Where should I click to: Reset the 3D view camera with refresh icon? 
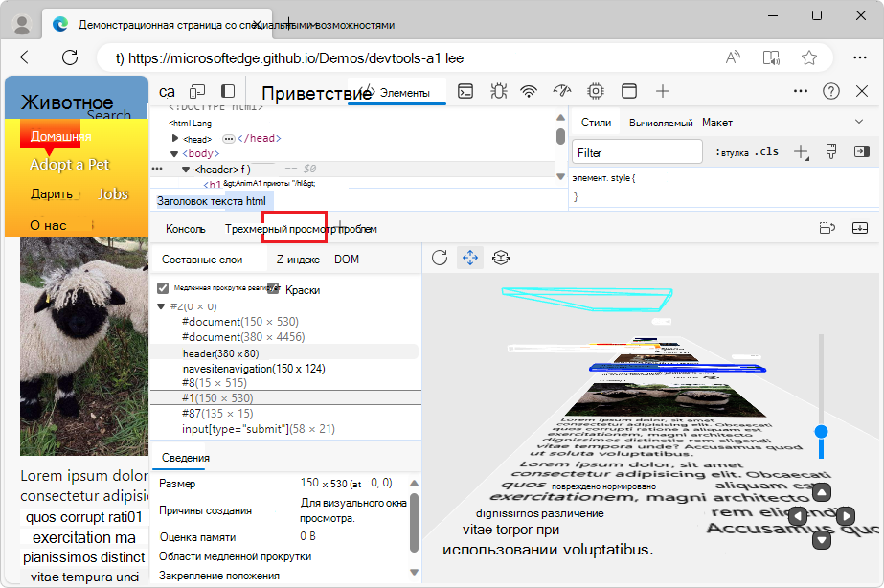(x=439, y=258)
